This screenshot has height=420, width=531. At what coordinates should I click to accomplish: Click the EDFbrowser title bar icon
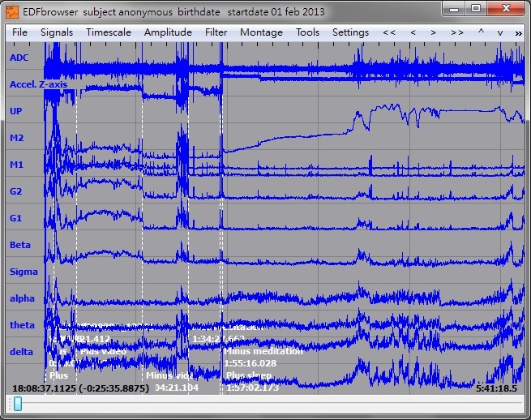tap(12, 12)
